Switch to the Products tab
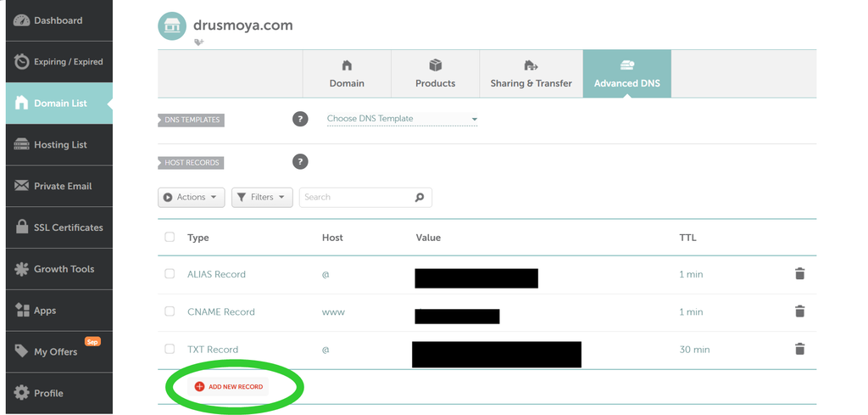This screenshot has width=868, height=415. point(435,74)
